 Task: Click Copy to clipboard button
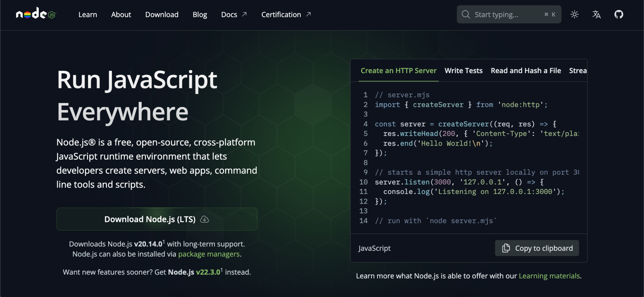pos(537,248)
